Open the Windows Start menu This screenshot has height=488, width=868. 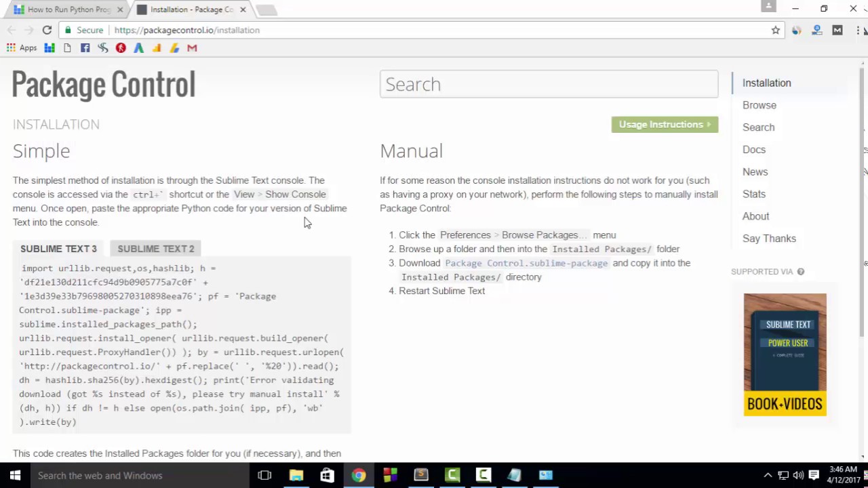pos(15,475)
